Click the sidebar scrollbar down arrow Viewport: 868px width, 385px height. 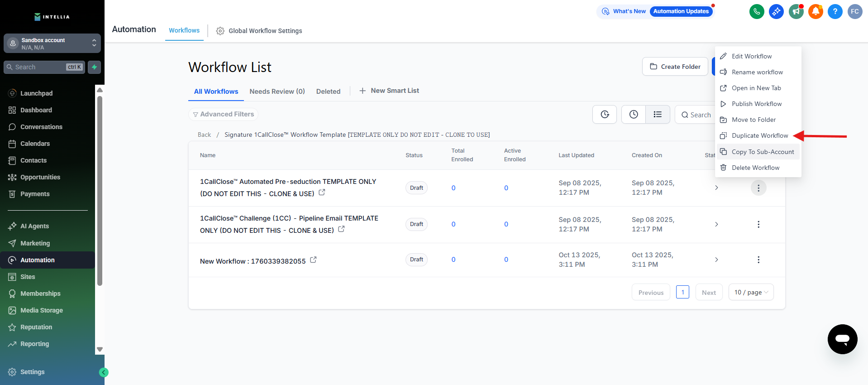coord(100,349)
